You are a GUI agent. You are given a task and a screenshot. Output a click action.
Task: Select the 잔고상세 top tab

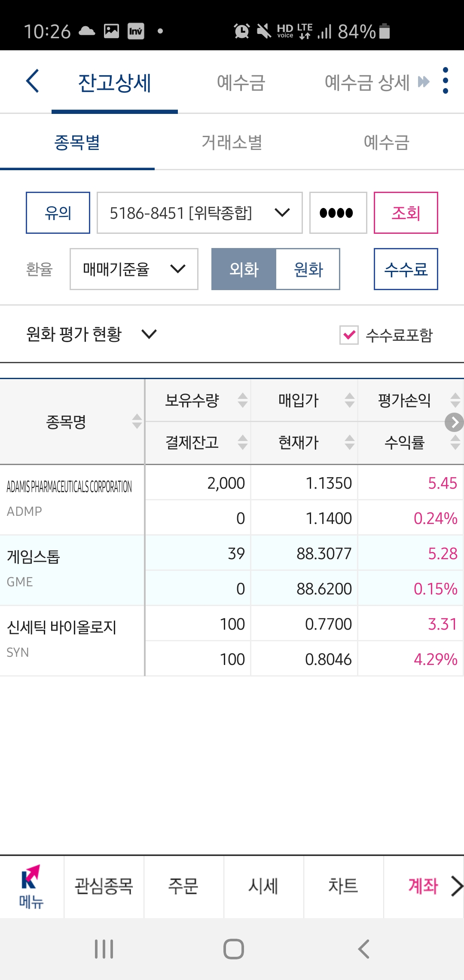tap(115, 83)
